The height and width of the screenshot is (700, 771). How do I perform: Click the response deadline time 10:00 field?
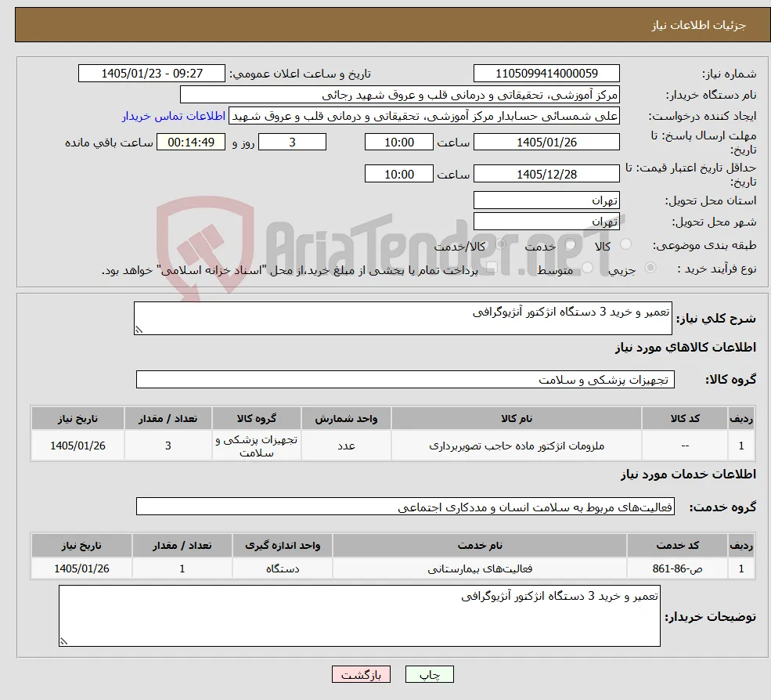(398, 143)
